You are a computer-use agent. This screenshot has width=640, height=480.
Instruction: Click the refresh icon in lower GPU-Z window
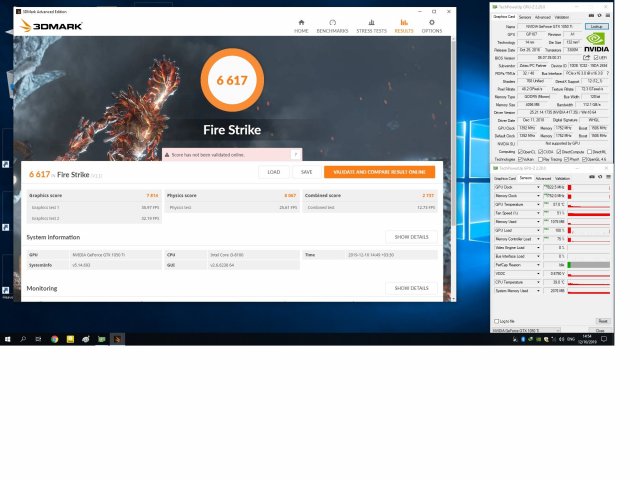click(600, 177)
